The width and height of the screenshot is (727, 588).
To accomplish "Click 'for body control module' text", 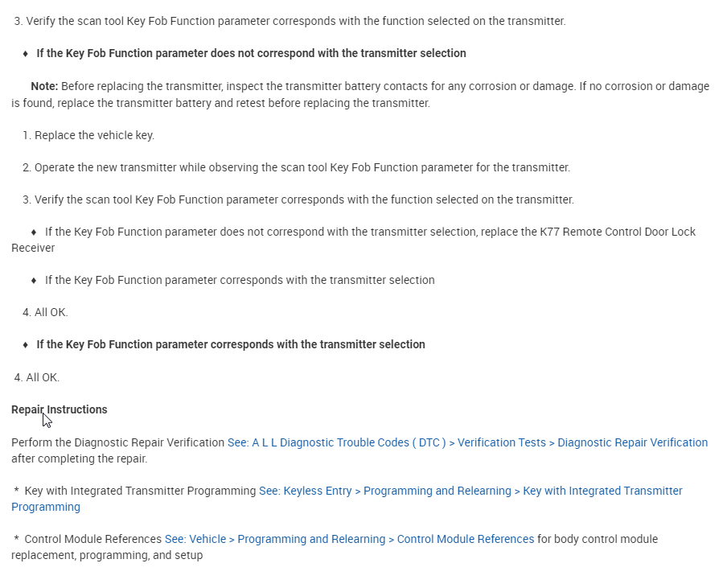I will coord(598,539).
